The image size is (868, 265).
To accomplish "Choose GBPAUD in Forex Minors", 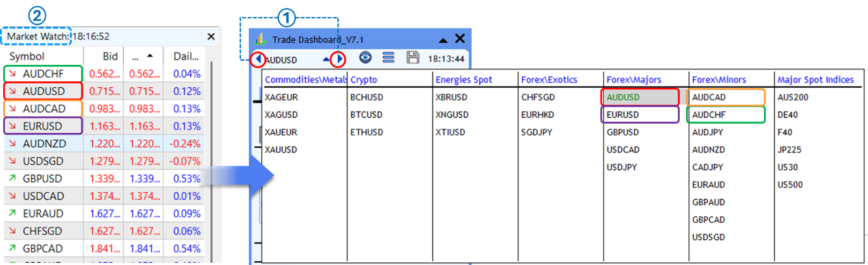I will pyautogui.click(x=708, y=202).
